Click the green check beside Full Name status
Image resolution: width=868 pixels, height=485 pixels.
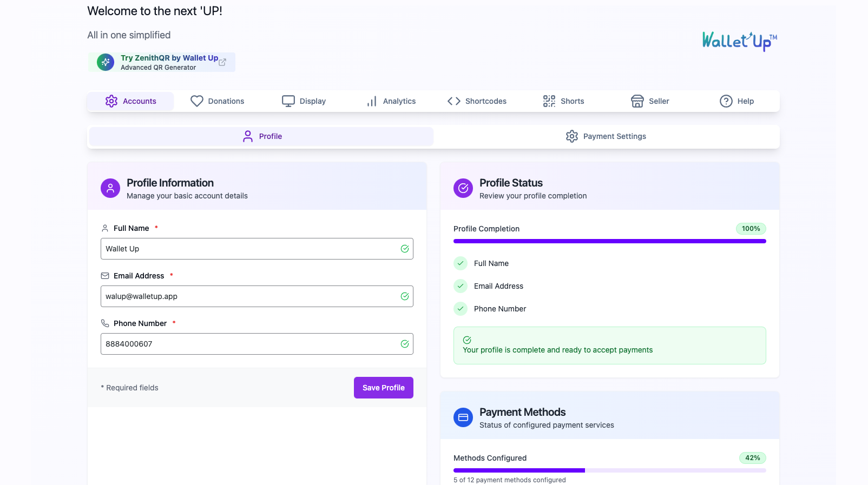click(461, 263)
